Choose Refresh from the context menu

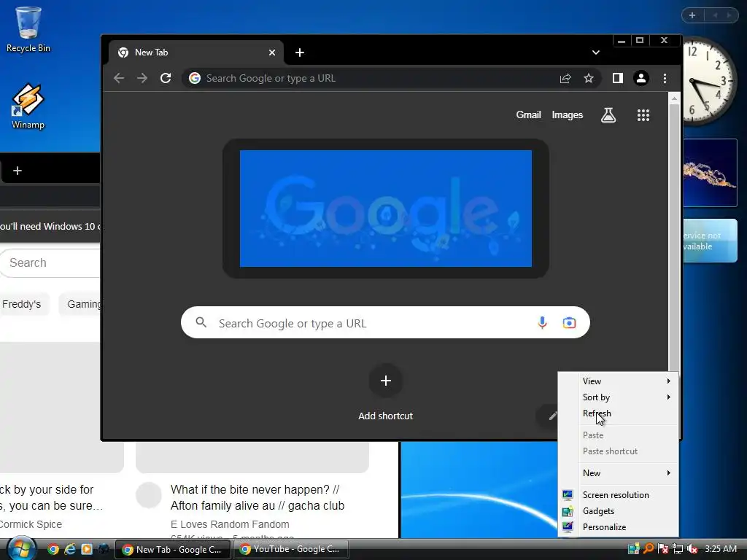click(619, 413)
